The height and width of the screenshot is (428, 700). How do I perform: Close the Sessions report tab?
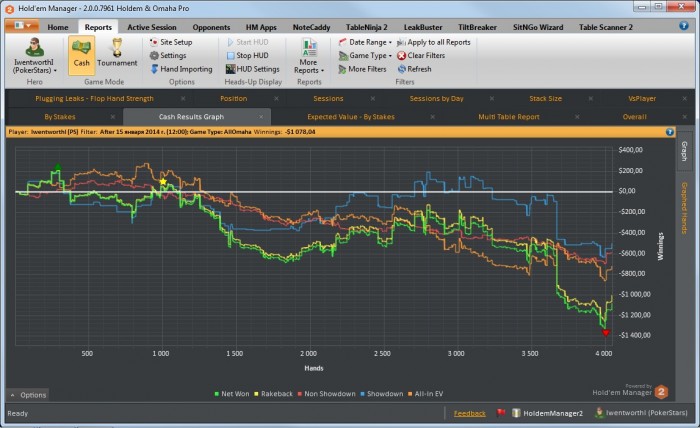[x=373, y=99]
